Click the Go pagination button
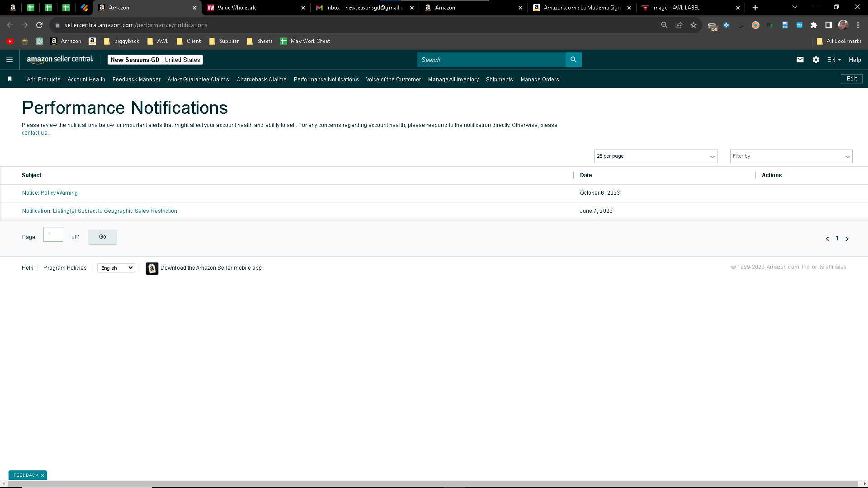This screenshot has height=488, width=868. coord(103,237)
